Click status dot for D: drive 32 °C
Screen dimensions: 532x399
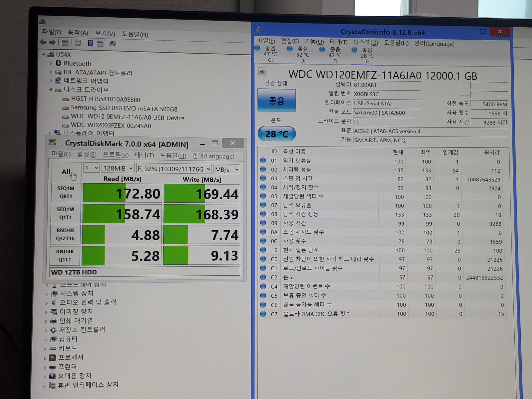tap(290, 49)
